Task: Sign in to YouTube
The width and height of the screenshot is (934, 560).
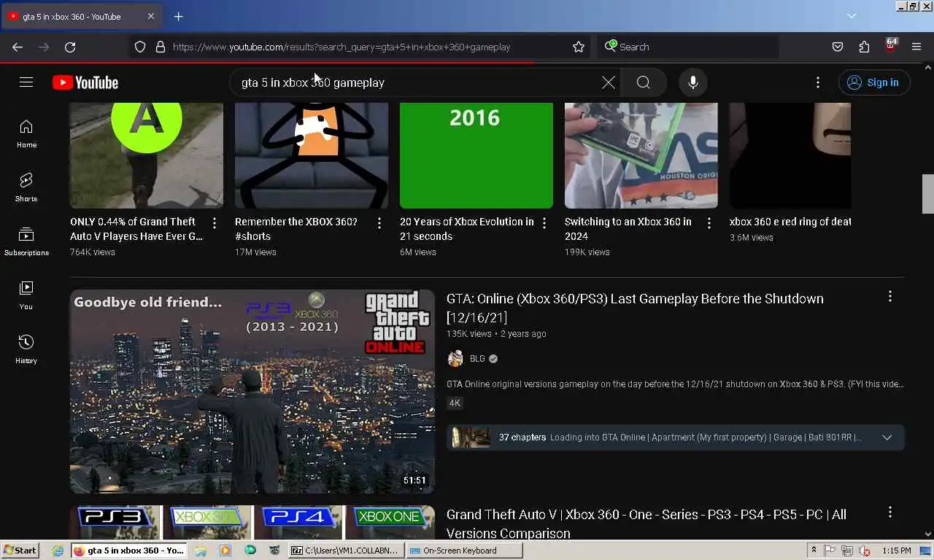Action: pyautogui.click(x=873, y=82)
